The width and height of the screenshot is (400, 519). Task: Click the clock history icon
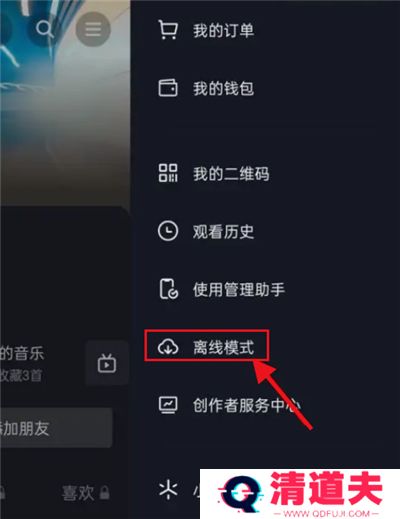click(x=168, y=231)
